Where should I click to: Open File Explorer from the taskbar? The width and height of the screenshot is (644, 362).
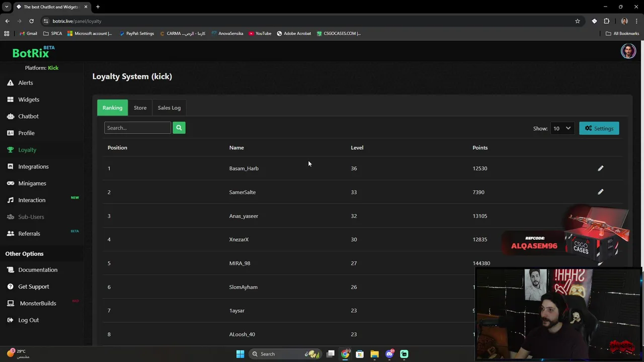(x=374, y=354)
